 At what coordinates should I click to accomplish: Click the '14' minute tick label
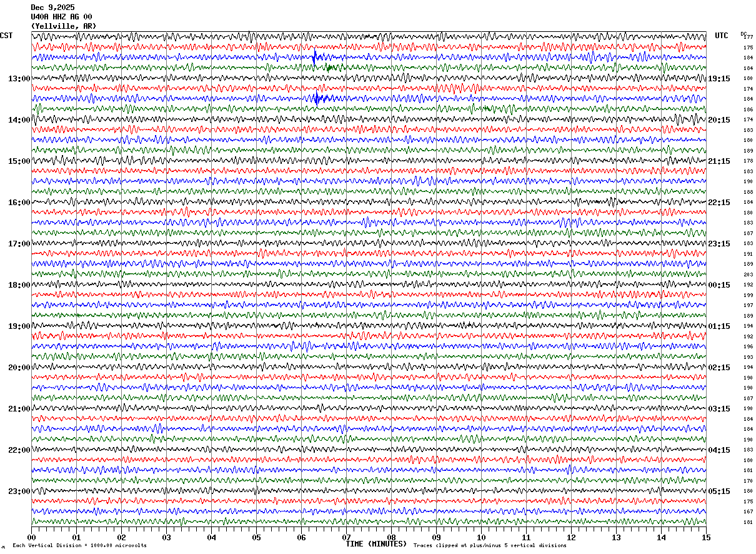661,538
